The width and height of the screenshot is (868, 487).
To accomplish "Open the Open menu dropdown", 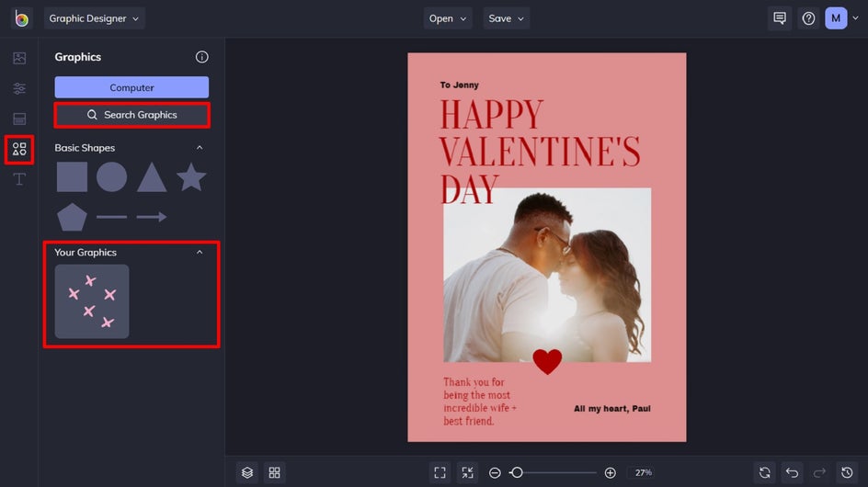I will click(x=448, y=18).
